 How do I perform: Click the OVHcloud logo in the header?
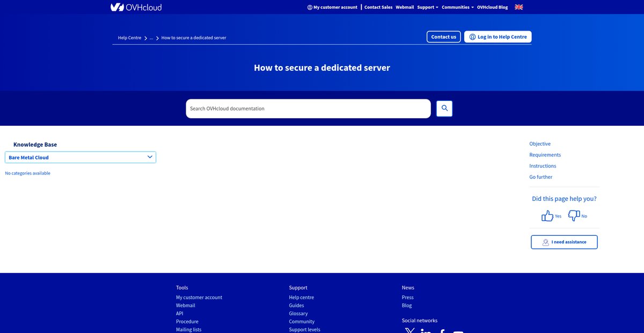pyautogui.click(x=136, y=7)
